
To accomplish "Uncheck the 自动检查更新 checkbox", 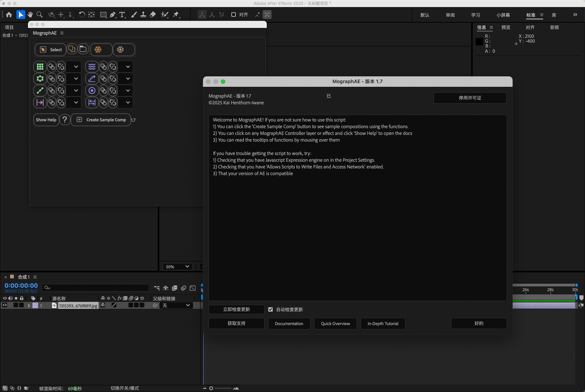I will 271,310.
